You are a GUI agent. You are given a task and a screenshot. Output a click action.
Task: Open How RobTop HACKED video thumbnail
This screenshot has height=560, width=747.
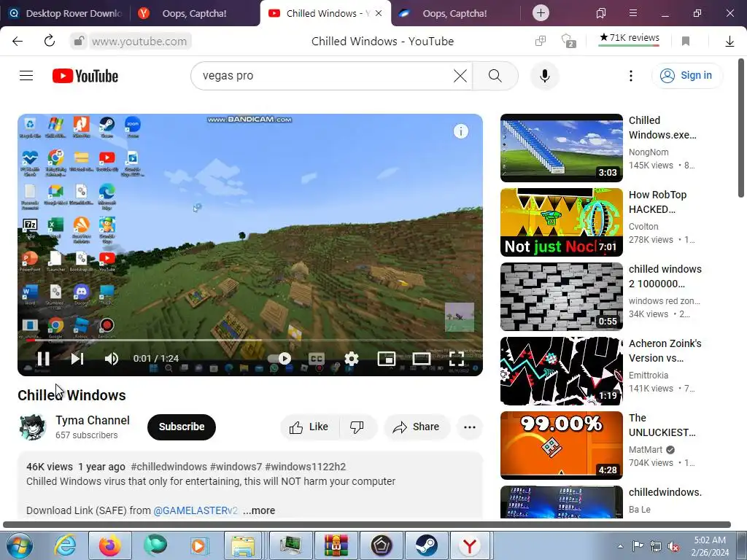[x=561, y=222]
